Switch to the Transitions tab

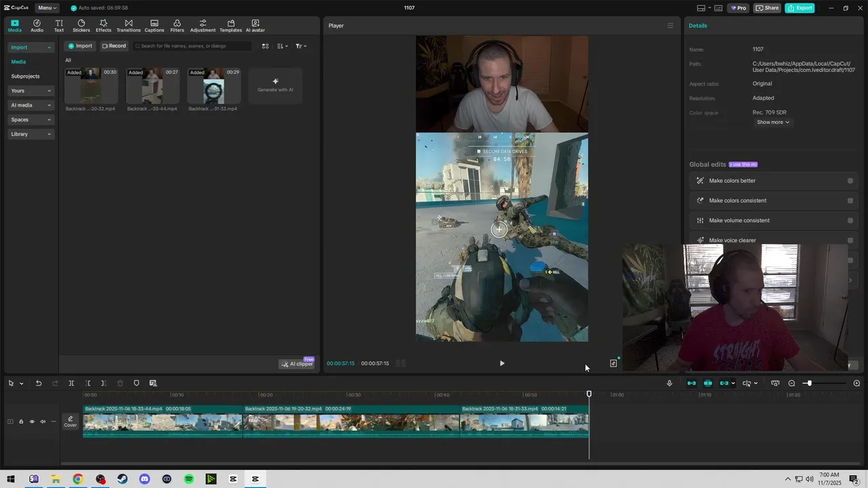(x=128, y=26)
